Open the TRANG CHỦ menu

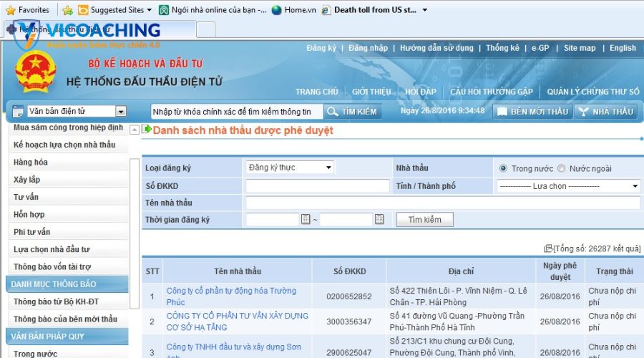click(317, 92)
